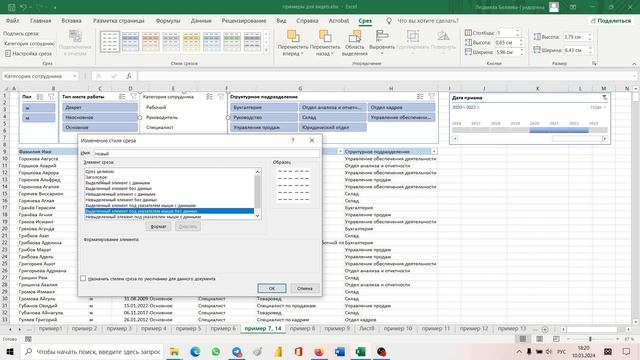
Task: Click the Формат button in the dialog
Action: pyautogui.click(x=158, y=227)
